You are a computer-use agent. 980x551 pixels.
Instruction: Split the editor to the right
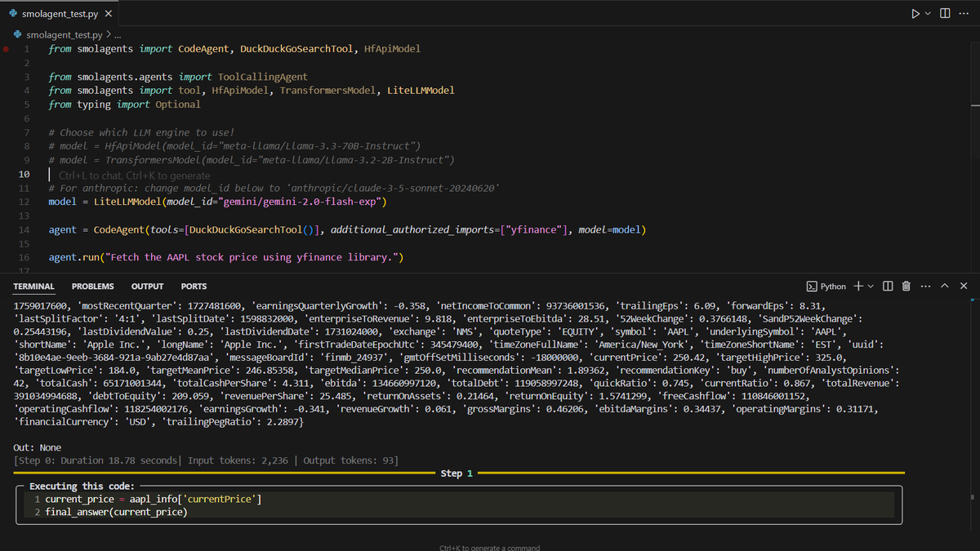point(945,14)
